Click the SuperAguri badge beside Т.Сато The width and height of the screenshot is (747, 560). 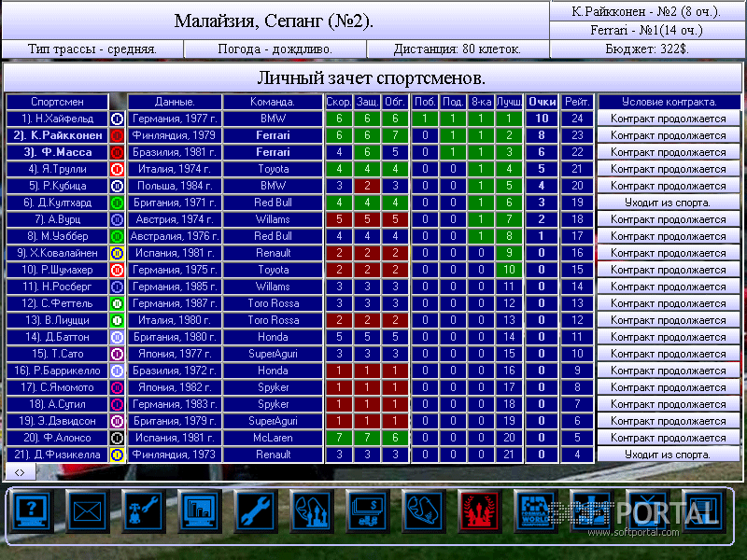(x=118, y=354)
